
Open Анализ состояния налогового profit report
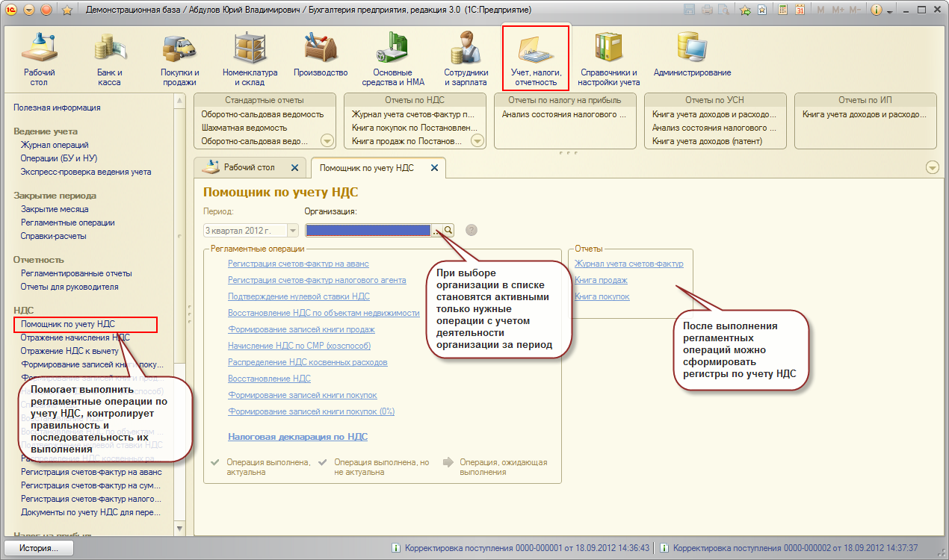(x=564, y=114)
